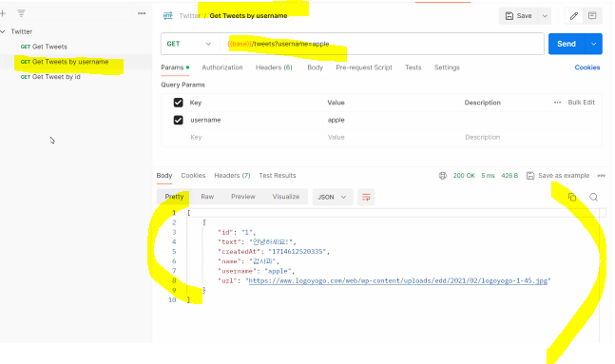Uncheck the username param checkbox
This screenshot has width=615, height=364.
178,120
